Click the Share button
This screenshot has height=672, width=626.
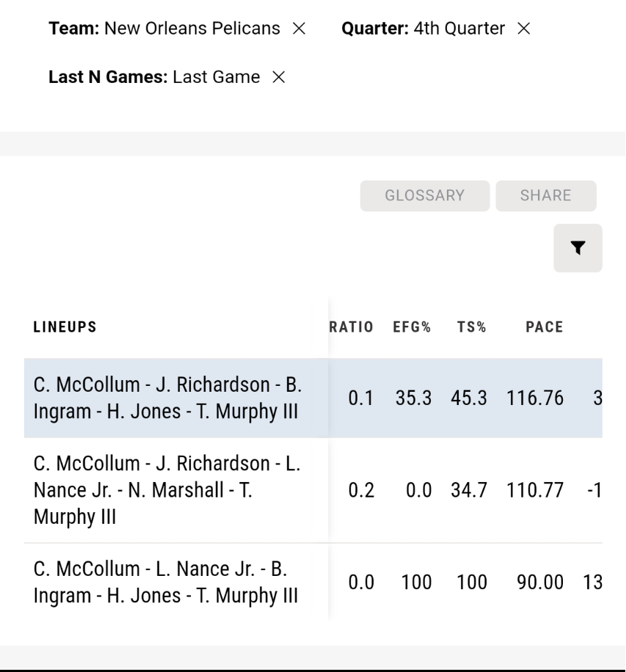click(x=546, y=196)
